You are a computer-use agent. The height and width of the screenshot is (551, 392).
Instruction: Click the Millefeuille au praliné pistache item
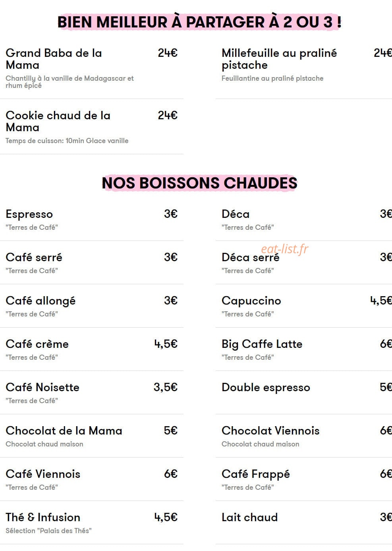pos(304,69)
